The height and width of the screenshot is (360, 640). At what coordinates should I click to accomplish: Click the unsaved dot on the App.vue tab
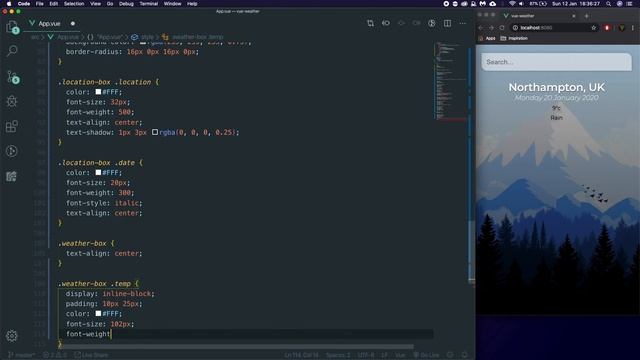pyautogui.click(x=73, y=24)
